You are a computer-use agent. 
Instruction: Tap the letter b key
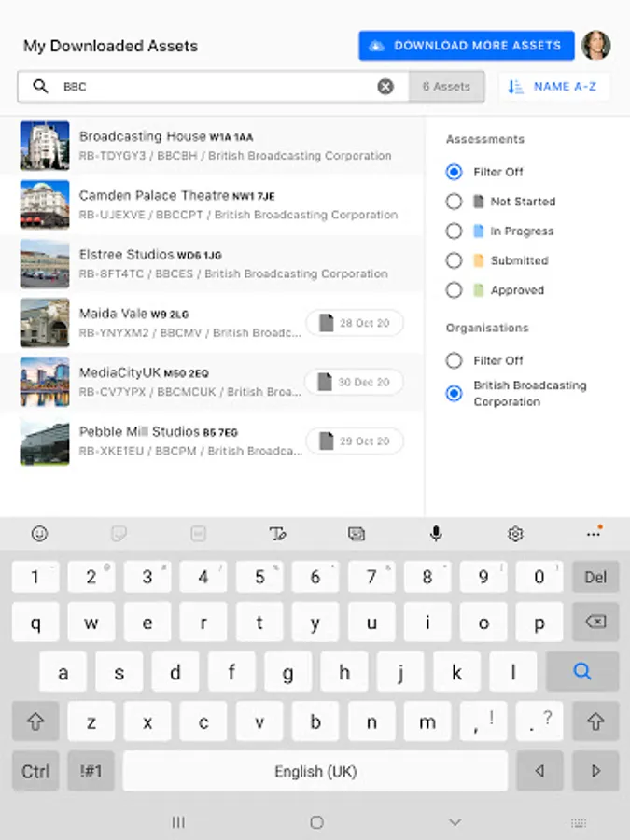pos(315,721)
